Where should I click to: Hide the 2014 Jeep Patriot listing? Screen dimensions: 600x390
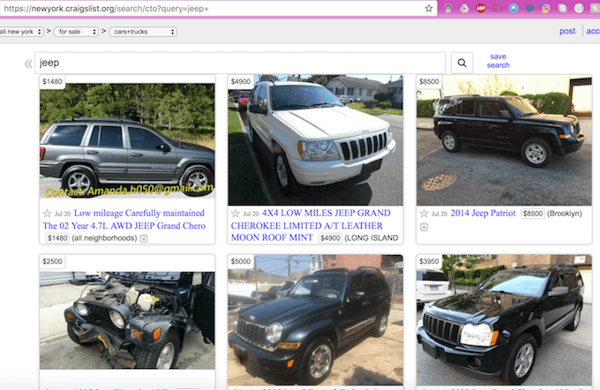tap(424, 227)
